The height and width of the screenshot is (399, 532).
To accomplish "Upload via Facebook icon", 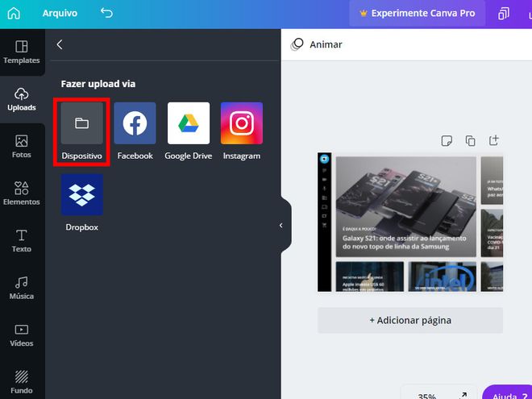I will pyautogui.click(x=135, y=123).
